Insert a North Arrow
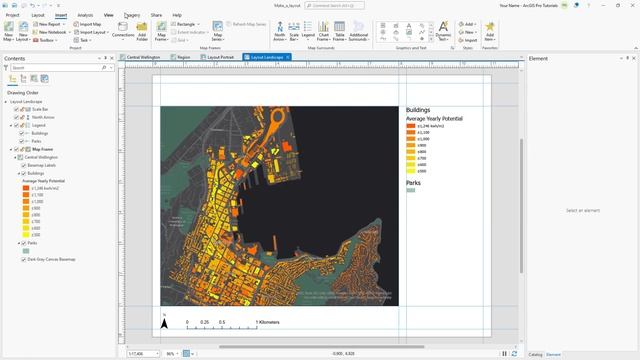The image size is (640, 360). (x=280, y=31)
